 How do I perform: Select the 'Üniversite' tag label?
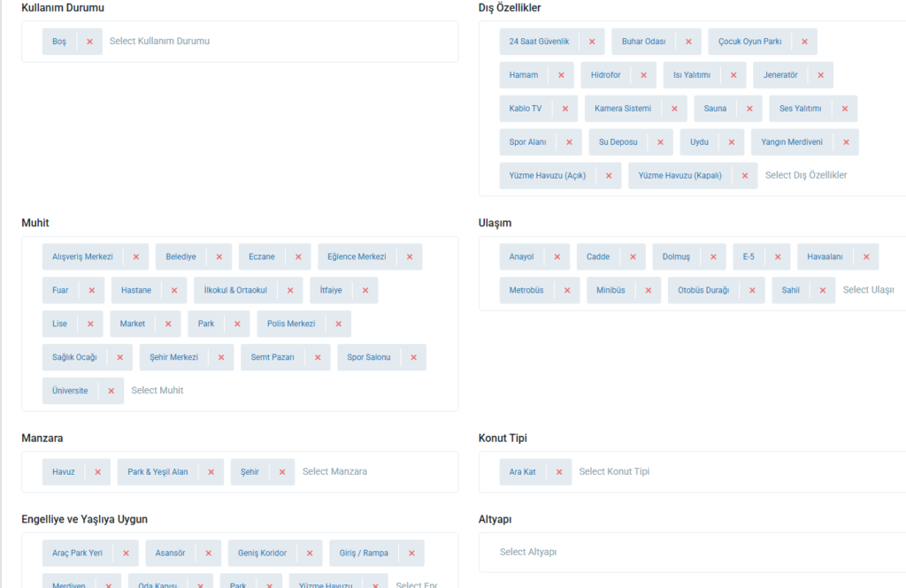coord(70,391)
